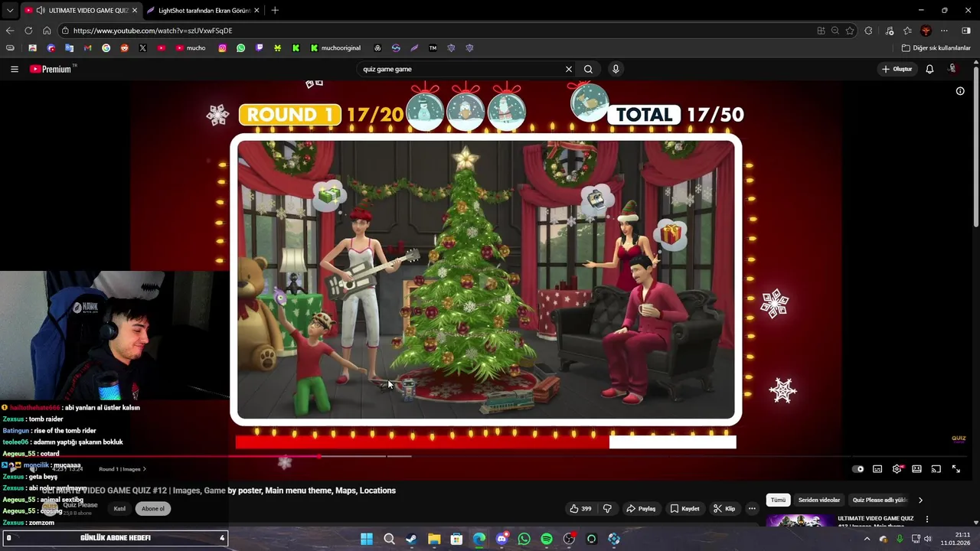
Task: Create a clip with the 'Klip' button
Action: click(724, 508)
